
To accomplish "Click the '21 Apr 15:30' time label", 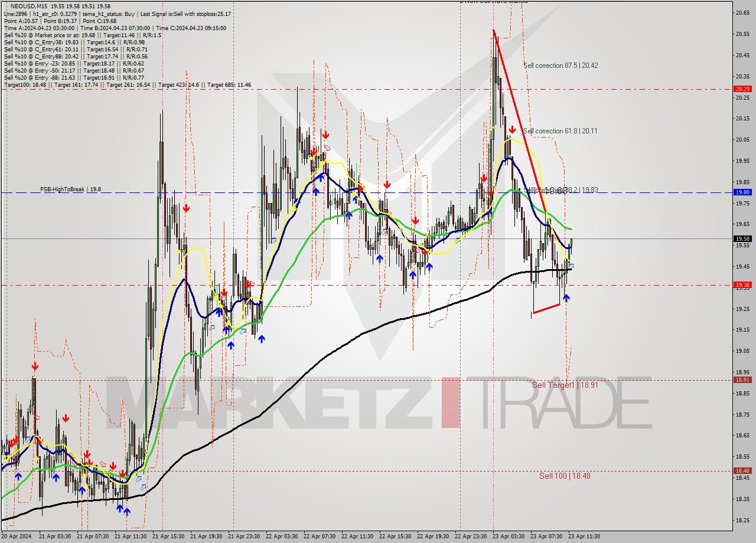I will [168, 537].
